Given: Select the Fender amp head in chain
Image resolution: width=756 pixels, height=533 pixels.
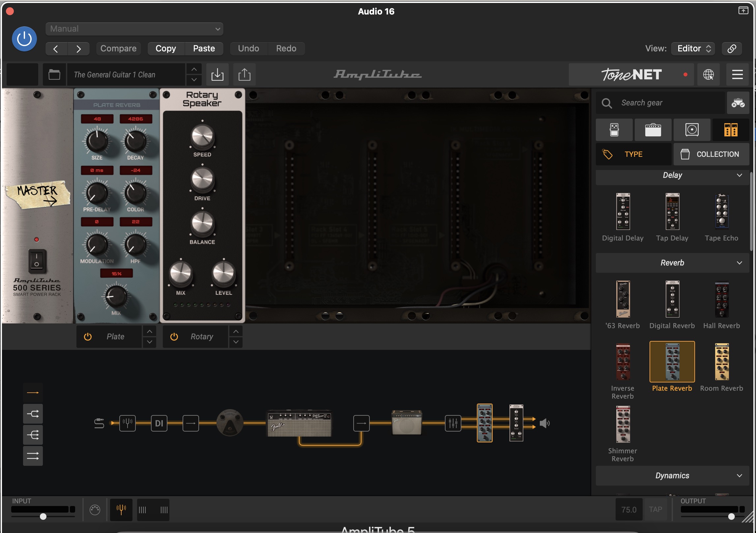Looking at the screenshot, I should tap(299, 424).
